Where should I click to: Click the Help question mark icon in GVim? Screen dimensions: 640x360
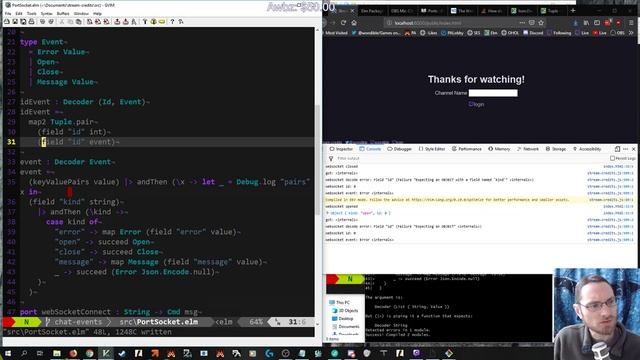[x=172, y=22]
